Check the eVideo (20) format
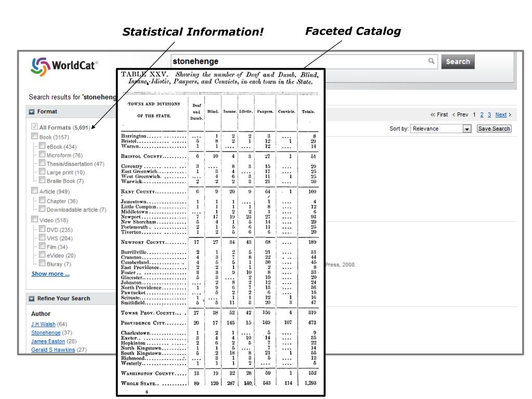The width and height of the screenshot is (532, 399). [x=42, y=254]
